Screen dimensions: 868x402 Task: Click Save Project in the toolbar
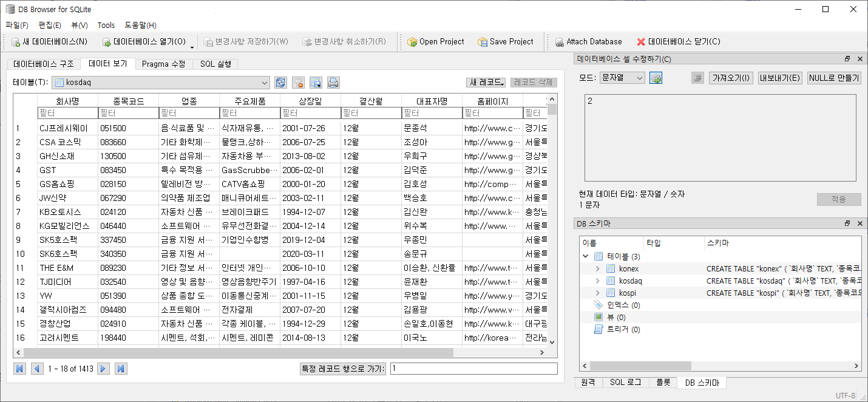pos(506,42)
